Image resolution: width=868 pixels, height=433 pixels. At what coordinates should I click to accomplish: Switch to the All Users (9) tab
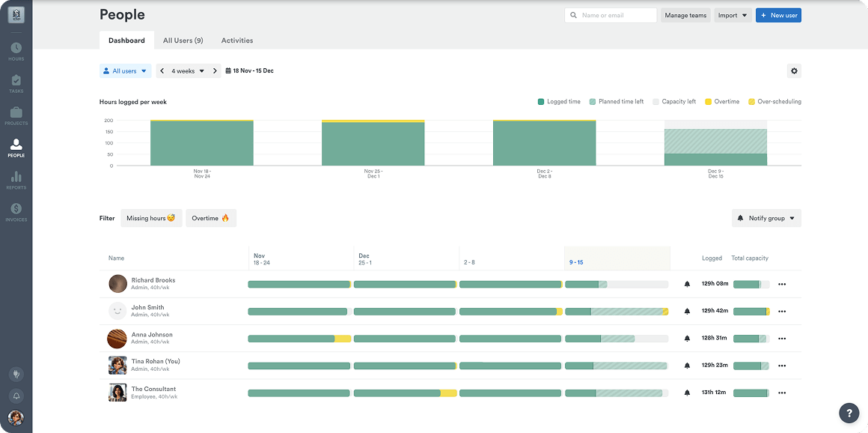pyautogui.click(x=183, y=40)
